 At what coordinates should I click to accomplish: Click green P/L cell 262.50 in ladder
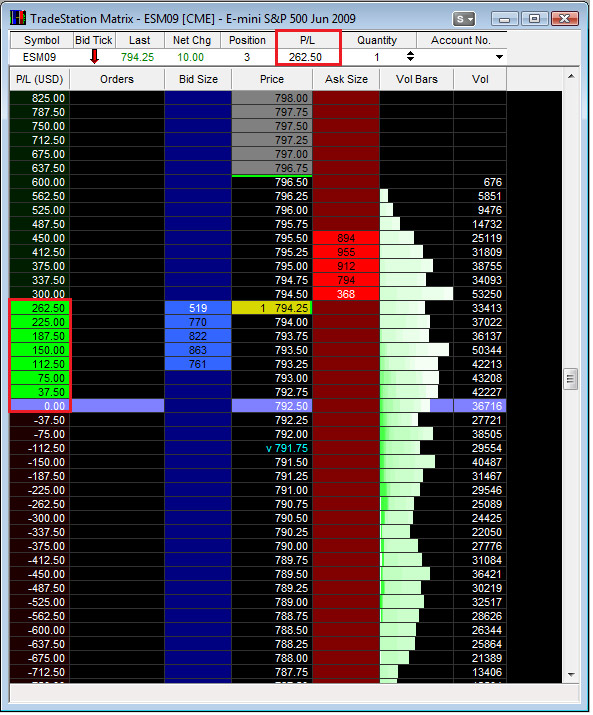point(40,308)
